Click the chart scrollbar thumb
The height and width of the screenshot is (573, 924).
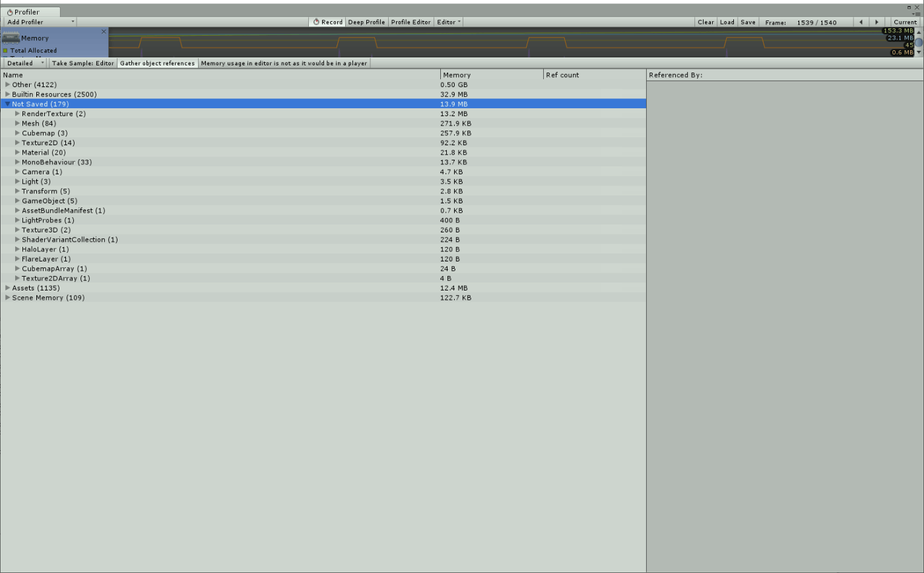[x=919, y=42]
